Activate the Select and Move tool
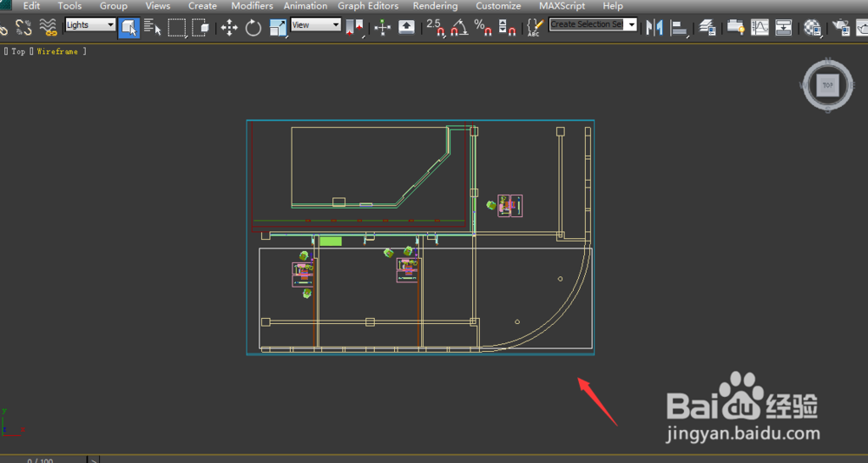This screenshot has height=463, width=868. click(229, 27)
